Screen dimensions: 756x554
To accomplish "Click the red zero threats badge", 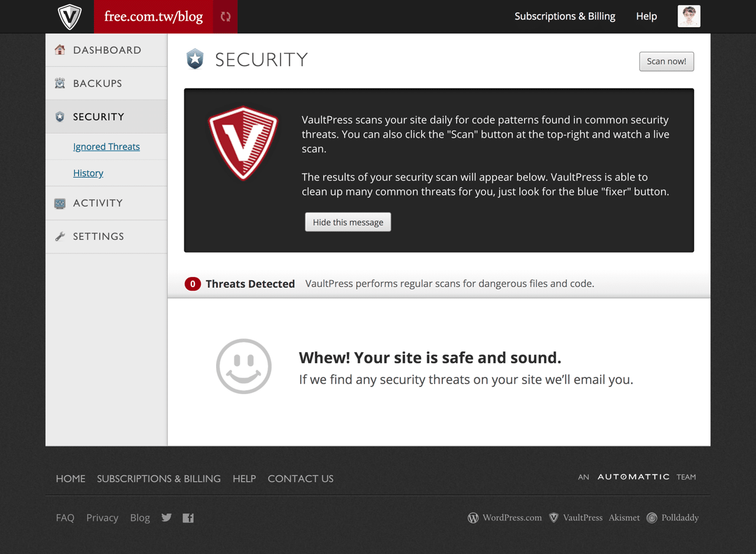I will [193, 284].
